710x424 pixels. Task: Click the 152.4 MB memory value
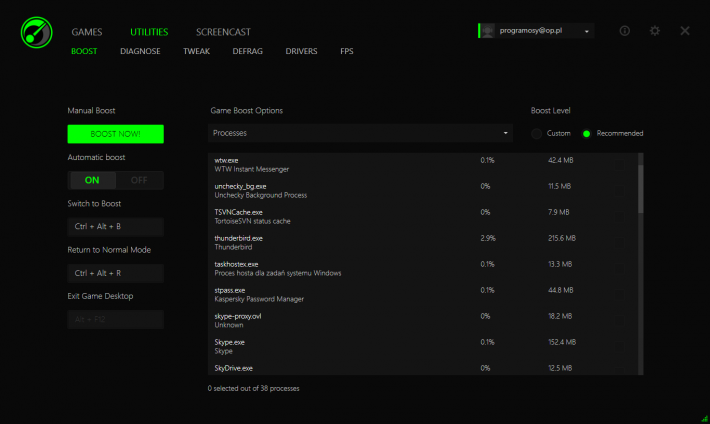562,342
